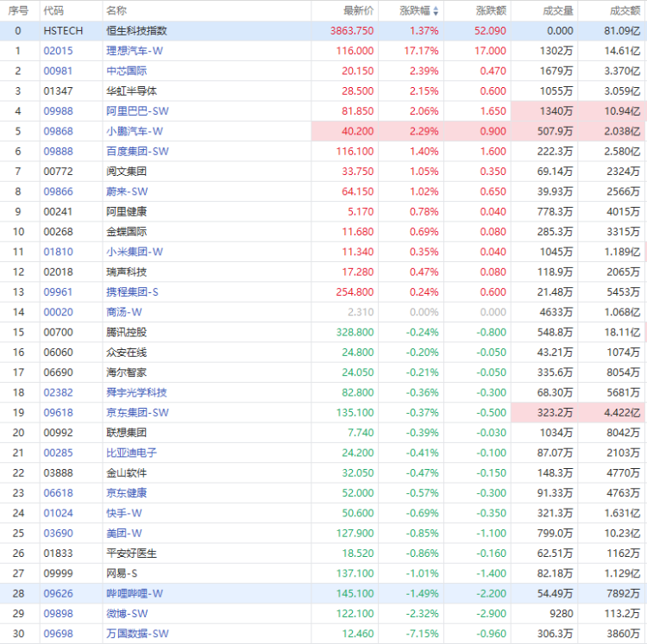The image size is (647, 644).
Task: Open 哔哩哔哩-W stock link
Action: [135, 594]
